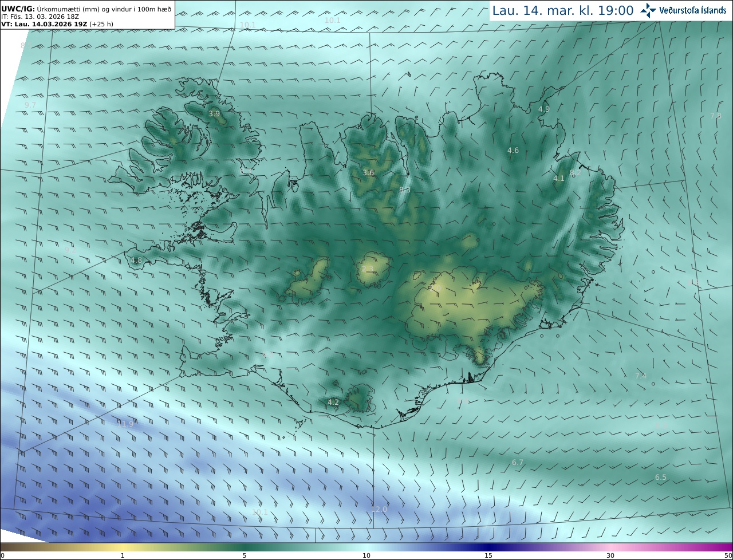Viewport: 733px width, 560px height.
Task: Click the 9.7 value on the map
Action: coord(30,105)
